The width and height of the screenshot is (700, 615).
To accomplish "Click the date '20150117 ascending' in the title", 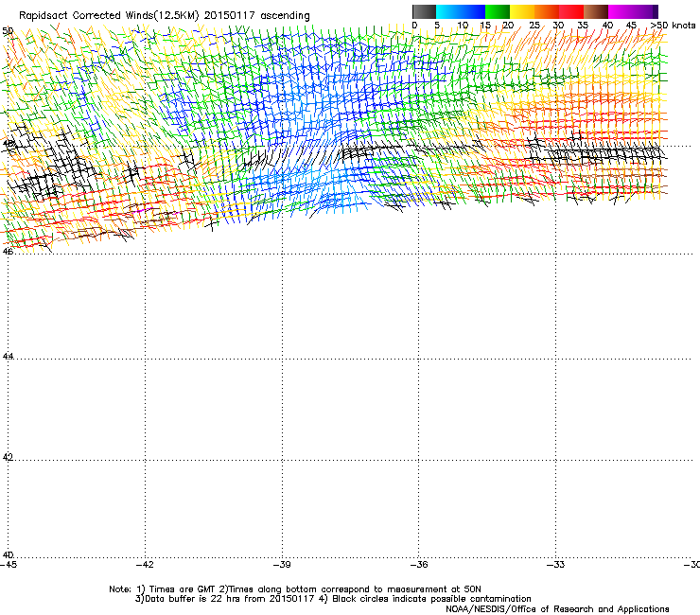I will click(256, 16).
